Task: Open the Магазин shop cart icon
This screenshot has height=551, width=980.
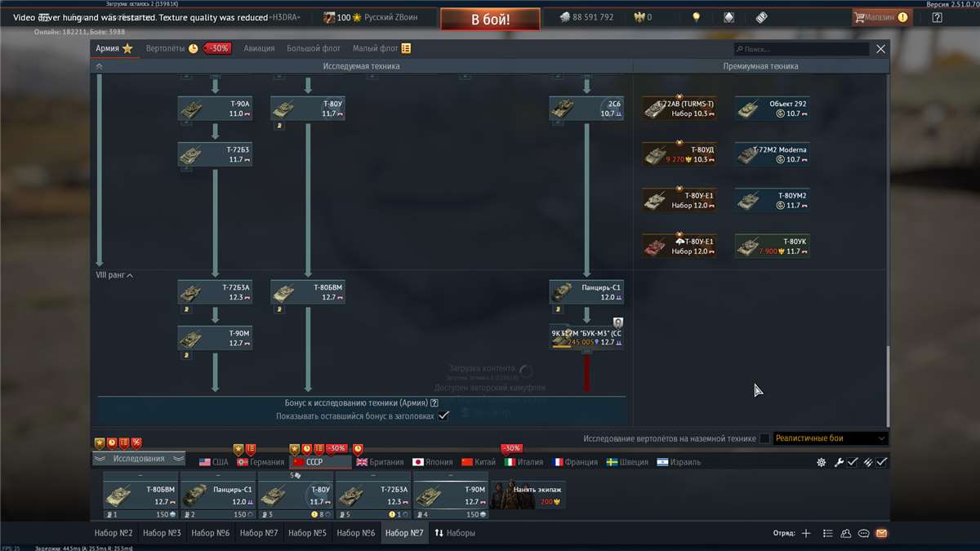Action: (x=859, y=17)
